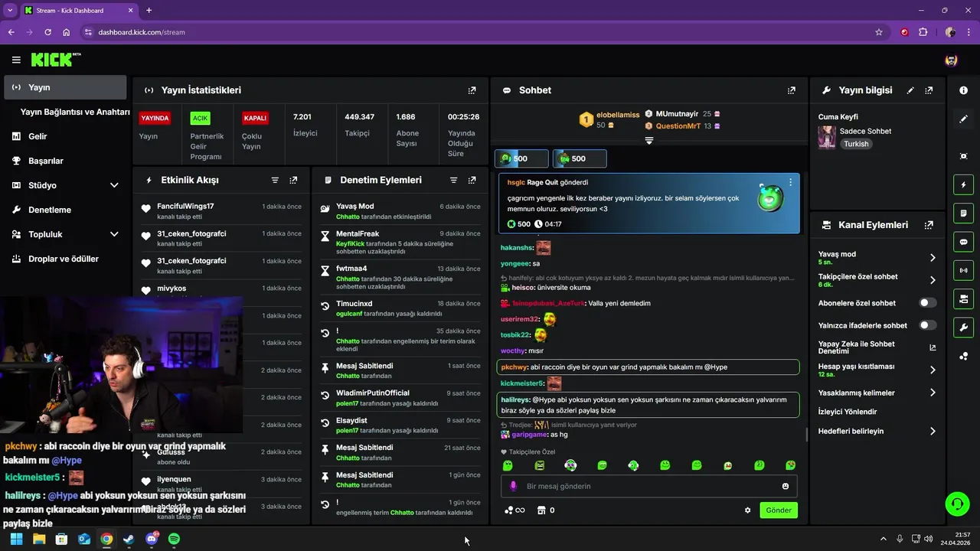The image size is (980, 551).
Task: Click the broadcast signal icon in right sidebar
Action: click(963, 269)
